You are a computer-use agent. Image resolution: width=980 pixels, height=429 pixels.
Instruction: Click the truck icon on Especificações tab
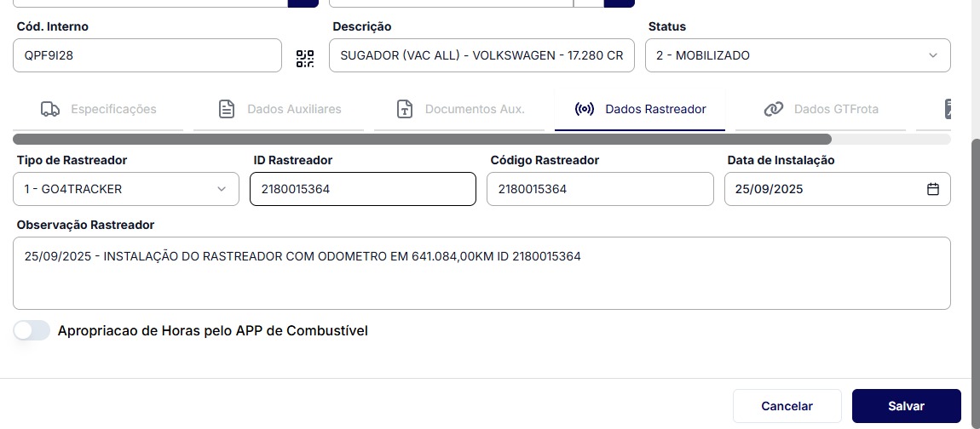[x=50, y=109]
